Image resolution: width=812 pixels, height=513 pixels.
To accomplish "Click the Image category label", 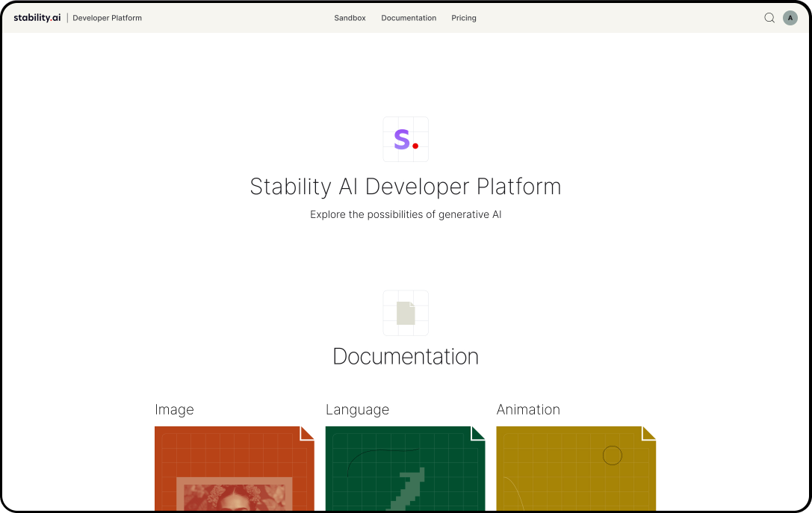I will 174,409.
